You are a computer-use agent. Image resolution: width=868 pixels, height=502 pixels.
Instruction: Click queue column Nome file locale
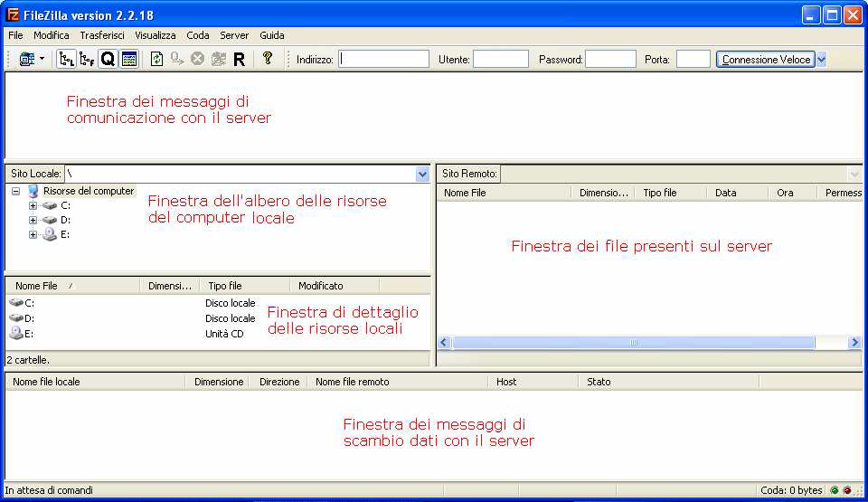(x=95, y=382)
